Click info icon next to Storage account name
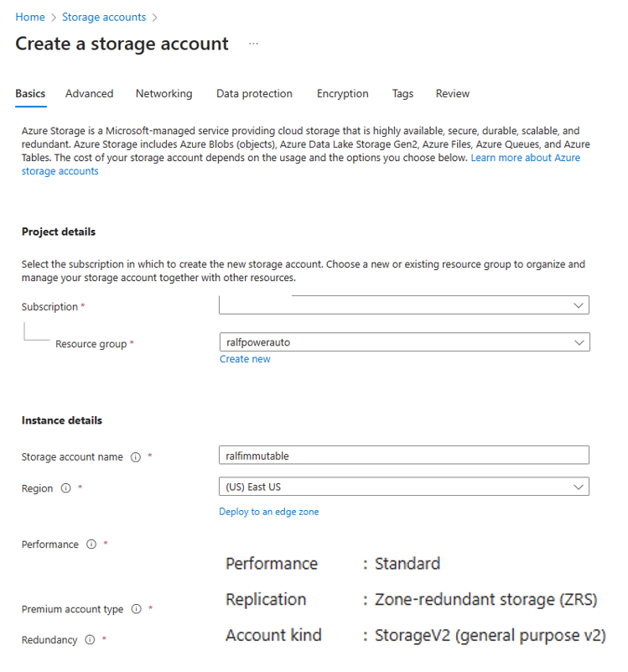This screenshot has width=628, height=672. (x=136, y=457)
